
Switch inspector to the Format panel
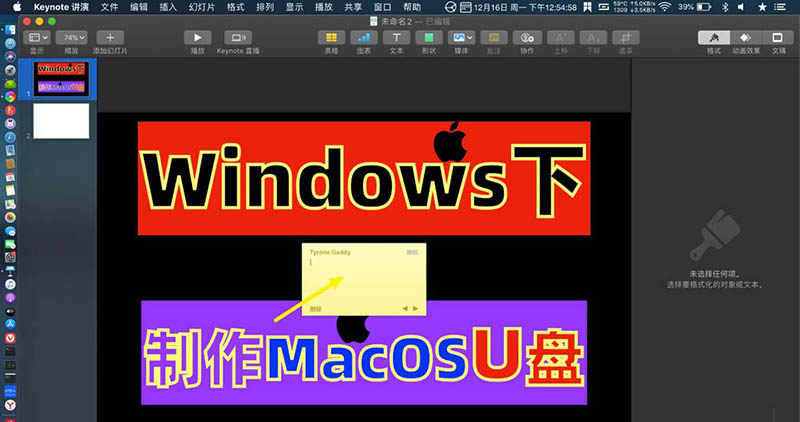(713, 37)
